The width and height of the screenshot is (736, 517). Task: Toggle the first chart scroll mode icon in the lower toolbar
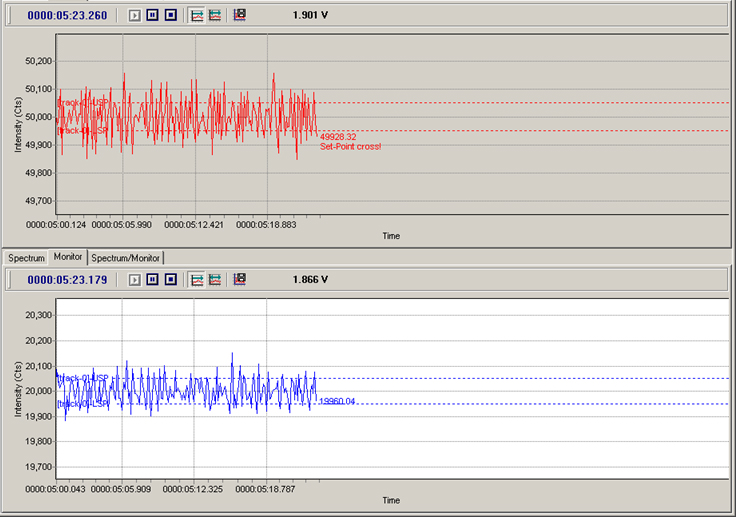pyautogui.click(x=197, y=280)
